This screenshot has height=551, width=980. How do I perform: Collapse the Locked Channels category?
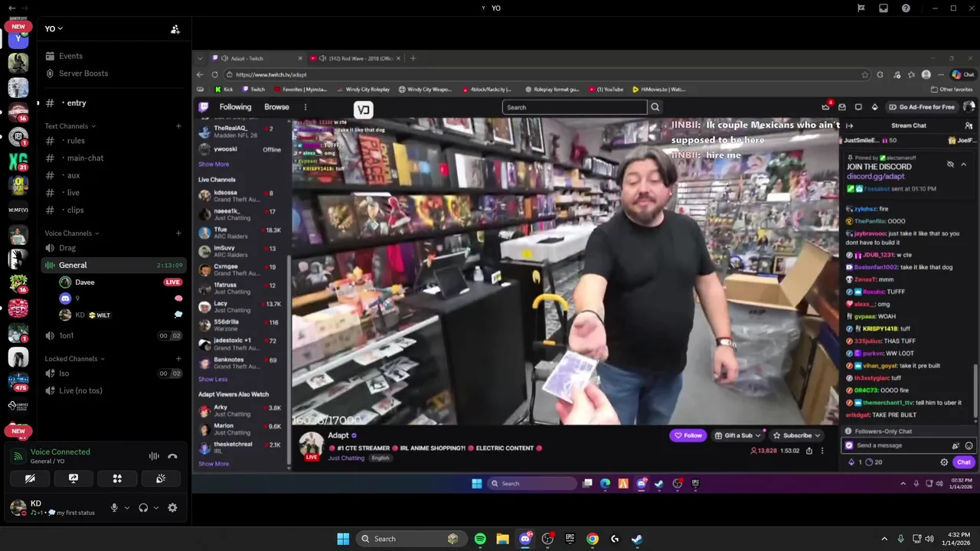point(74,359)
